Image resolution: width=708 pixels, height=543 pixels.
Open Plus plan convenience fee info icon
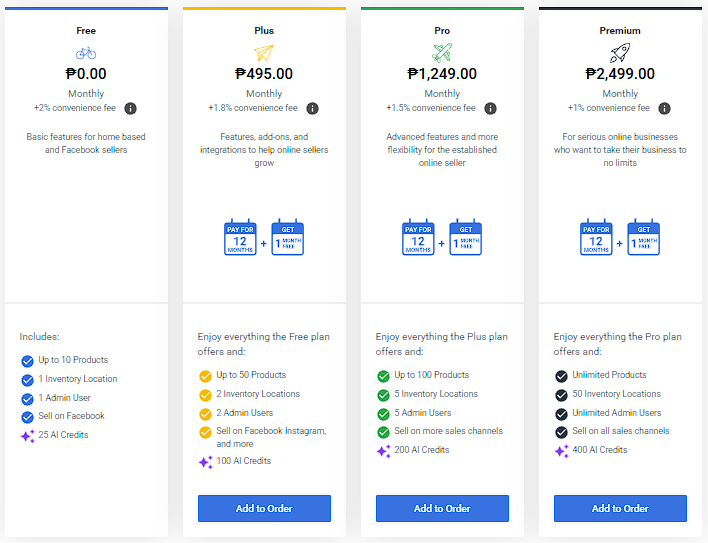pyautogui.click(x=313, y=108)
